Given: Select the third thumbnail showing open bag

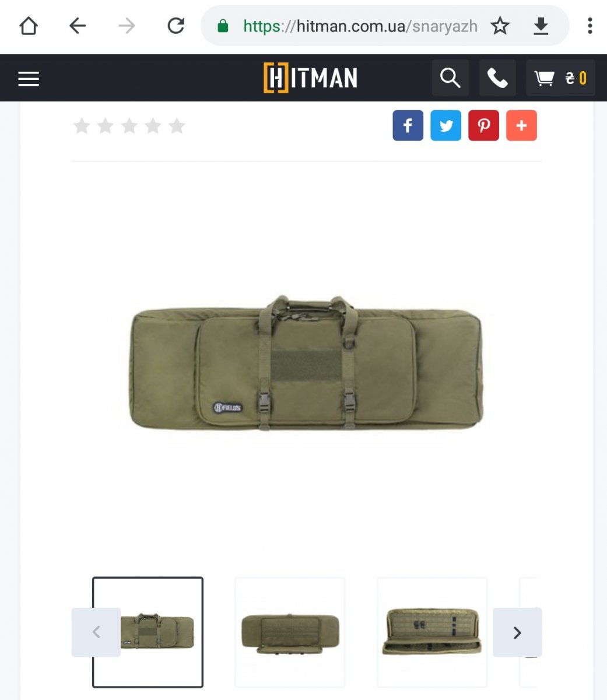Looking at the screenshot, I should (x=432, y=632).
